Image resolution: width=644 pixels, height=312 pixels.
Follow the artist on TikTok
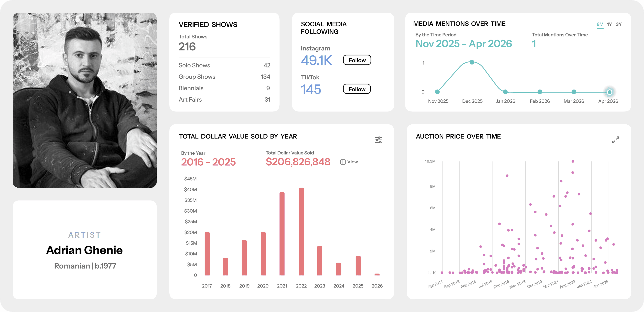(x=357, y=89)
